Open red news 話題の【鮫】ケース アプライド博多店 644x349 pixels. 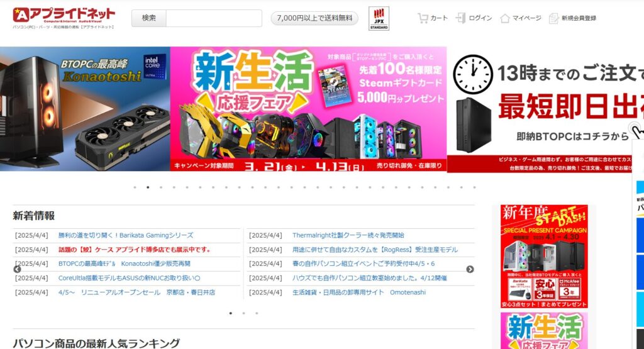tap(135, 250)
